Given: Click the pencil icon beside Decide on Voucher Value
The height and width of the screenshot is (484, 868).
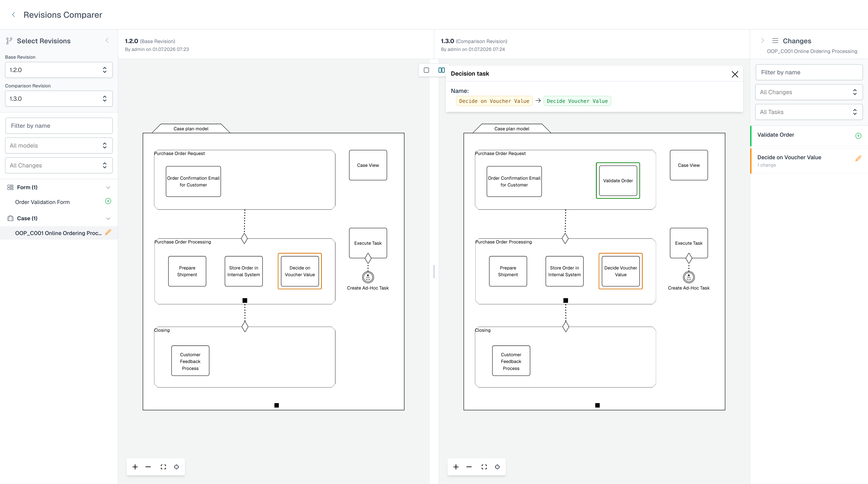Looking at the screenshot, I should pyautogui.click(x=858, y=158).
